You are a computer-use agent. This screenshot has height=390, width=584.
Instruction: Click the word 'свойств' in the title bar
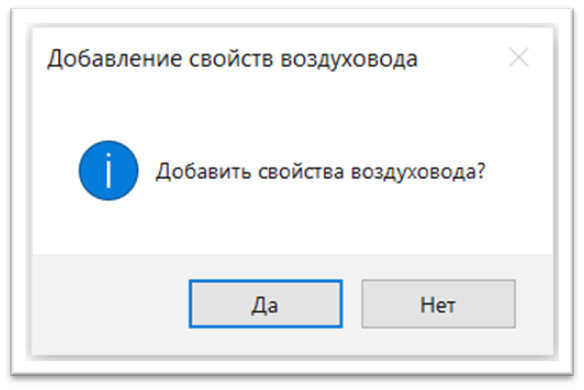(231, 59)
